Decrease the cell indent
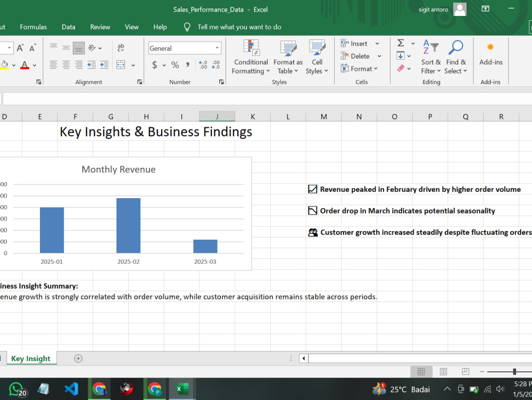Screen dimensions: 532x400 [x=92, y=64]
